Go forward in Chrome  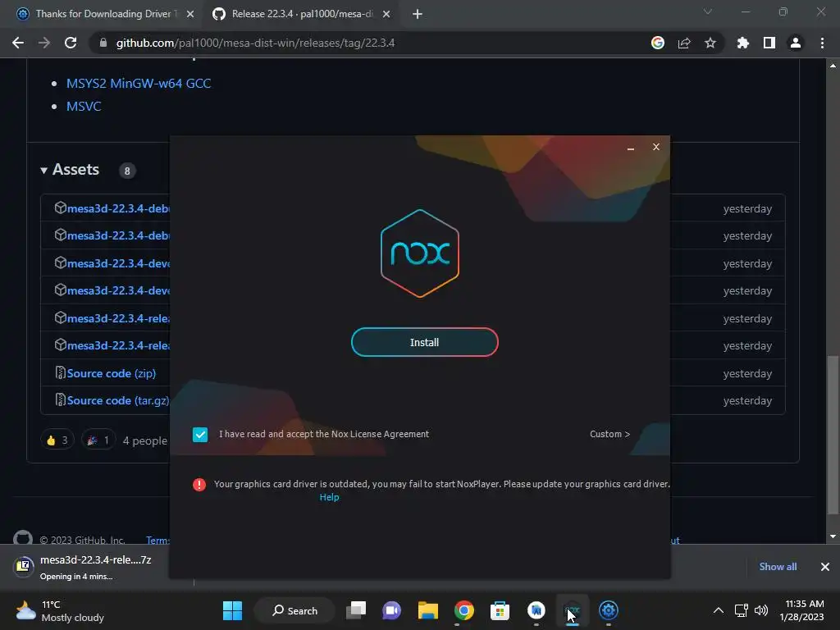tap(44, 43)
